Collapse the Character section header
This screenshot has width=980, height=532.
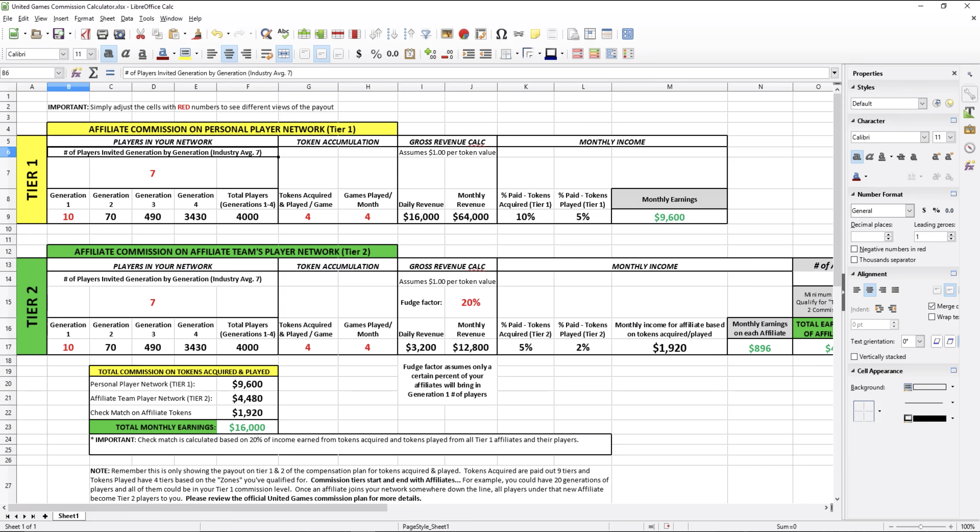coord(870,121)
